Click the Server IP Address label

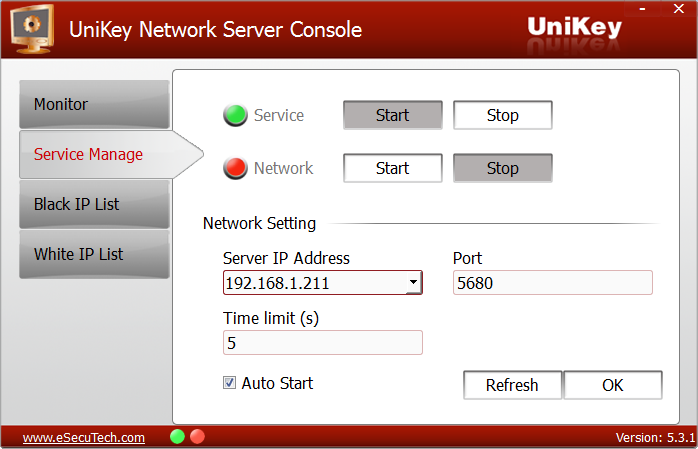tap(286, 258)
